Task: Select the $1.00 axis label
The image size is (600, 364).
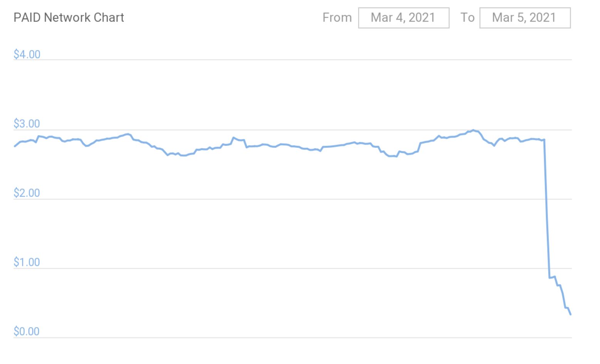Action: coord(27,262)
